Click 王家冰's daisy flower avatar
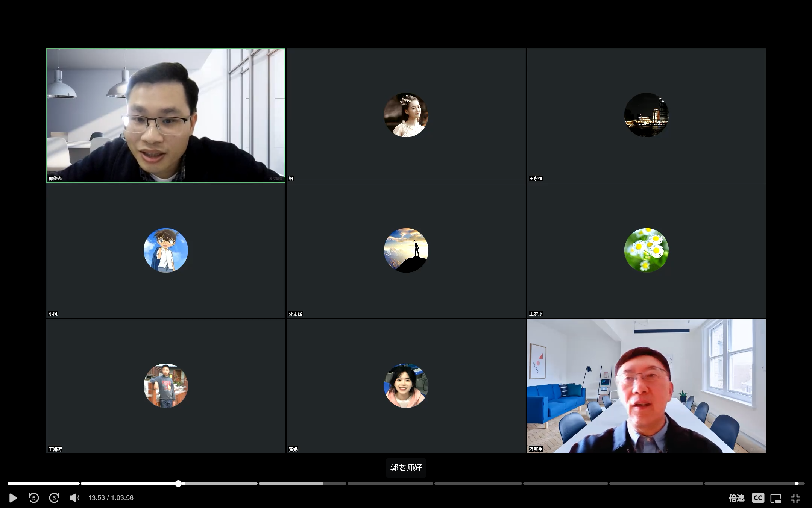Image resolution: width=812 pixels, height=508 pixels. click(x=646, y=250)
